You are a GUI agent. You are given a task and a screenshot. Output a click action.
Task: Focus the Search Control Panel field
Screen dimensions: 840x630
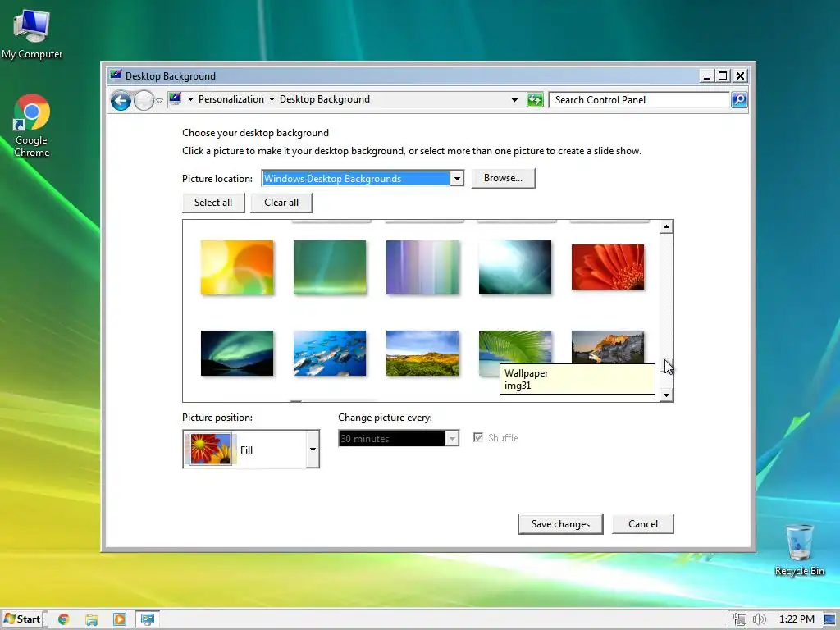coord(639,100)
